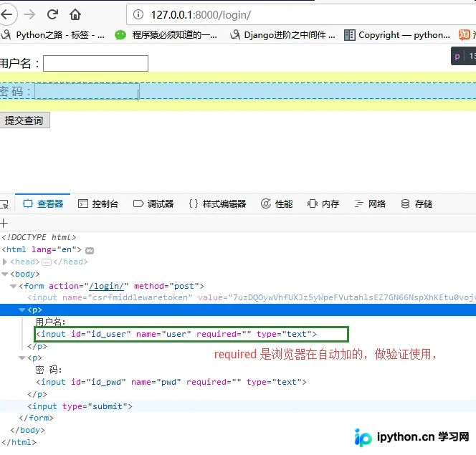Reload the login page
Screen dimensions: 476x455
(x=52, y=14)
